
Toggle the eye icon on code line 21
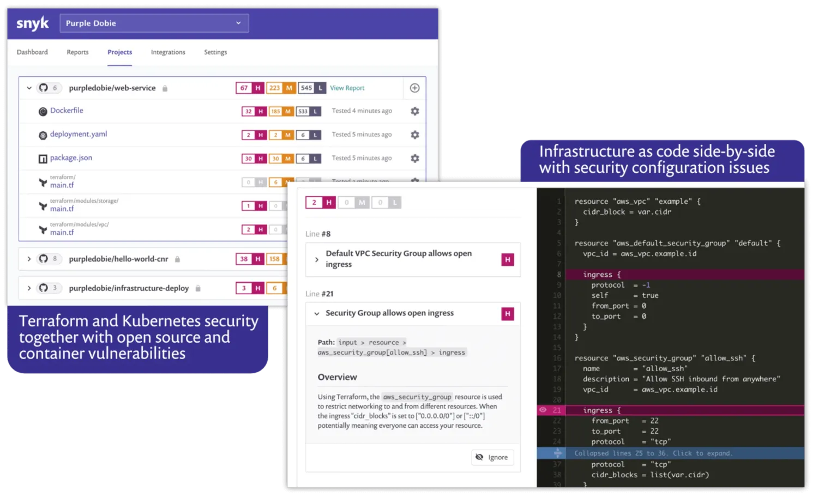tap(543, 410)
